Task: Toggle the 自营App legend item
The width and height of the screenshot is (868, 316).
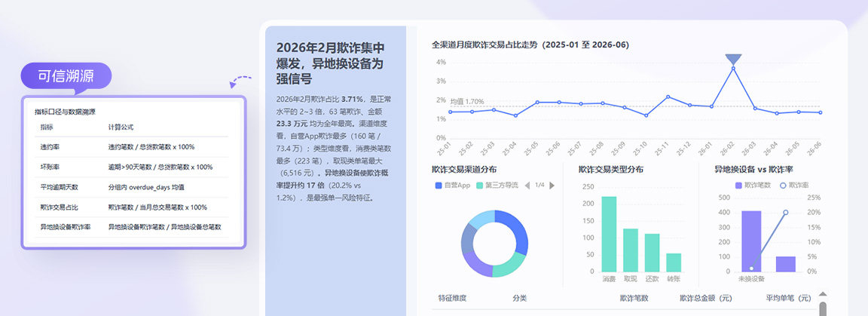Action: [453, 186]
